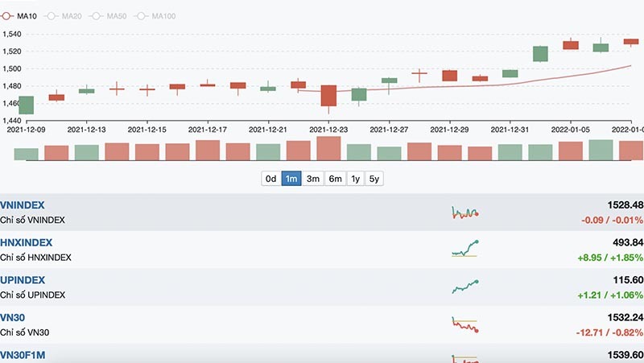Image resolution: width=644 pixels, height=363 pixels.
Task: Click the HNXINDEX sparkline mini chart
Action: pyautogui.click(x=465, y=249)
